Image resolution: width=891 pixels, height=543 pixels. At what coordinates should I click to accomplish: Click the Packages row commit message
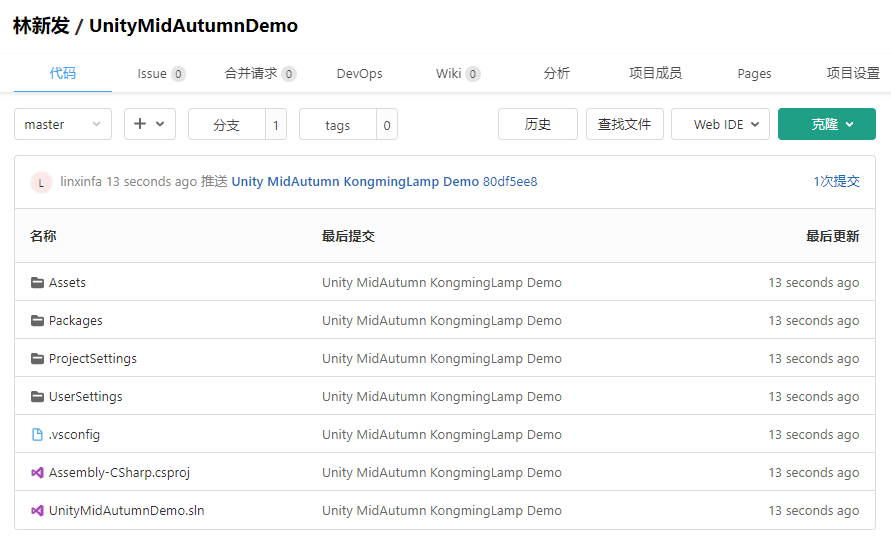pos(442,321)
